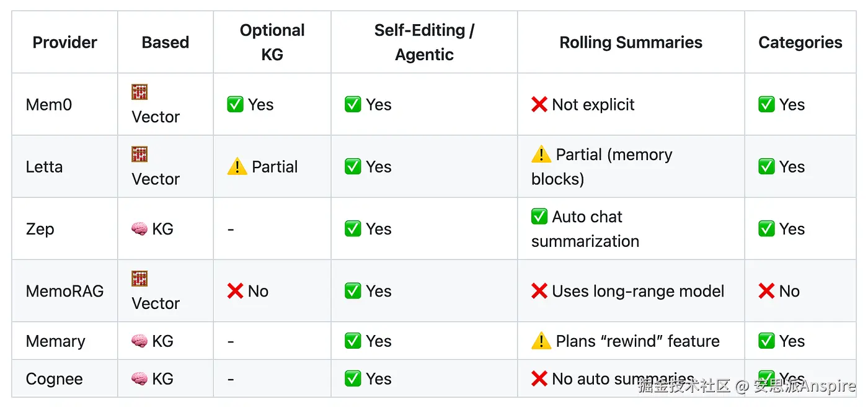The height and width of the screenshot is (407, 868).
Task: Click the "Categories" column header
Action: (x=800, y=42)
